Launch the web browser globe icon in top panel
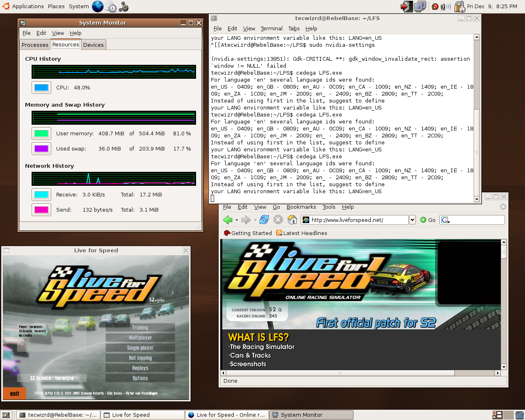 click(x=98, y=6)
